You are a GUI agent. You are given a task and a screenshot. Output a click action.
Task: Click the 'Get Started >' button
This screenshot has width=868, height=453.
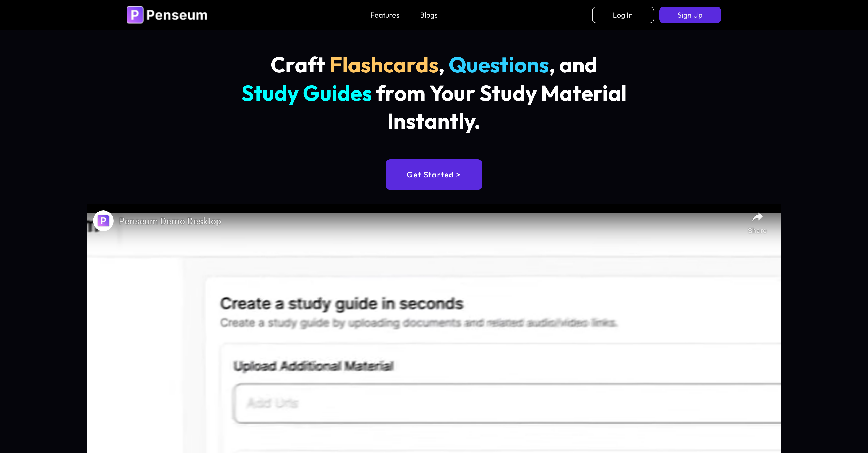(434, 174)
